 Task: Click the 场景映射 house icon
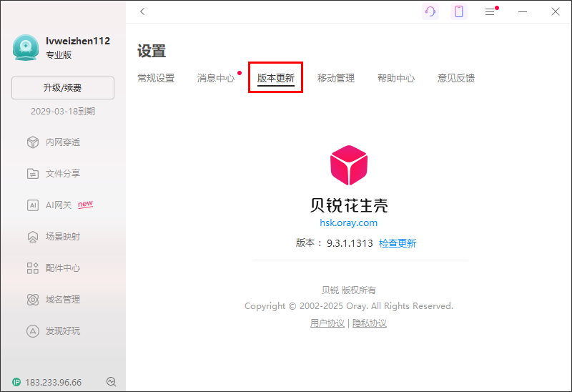click(33, 237)
